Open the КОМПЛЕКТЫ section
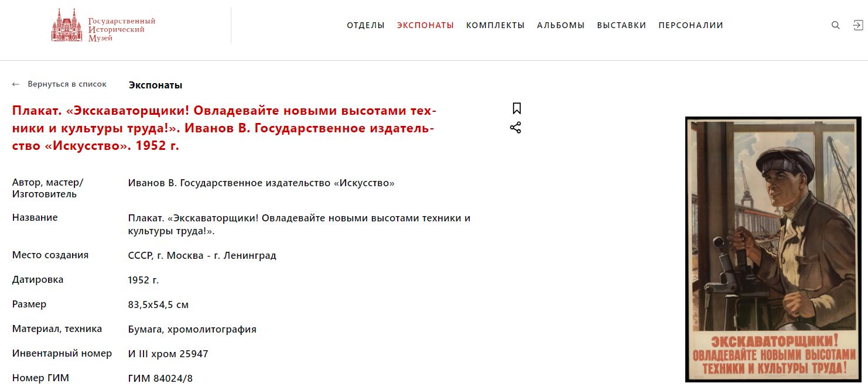 (x=495, y=25)
